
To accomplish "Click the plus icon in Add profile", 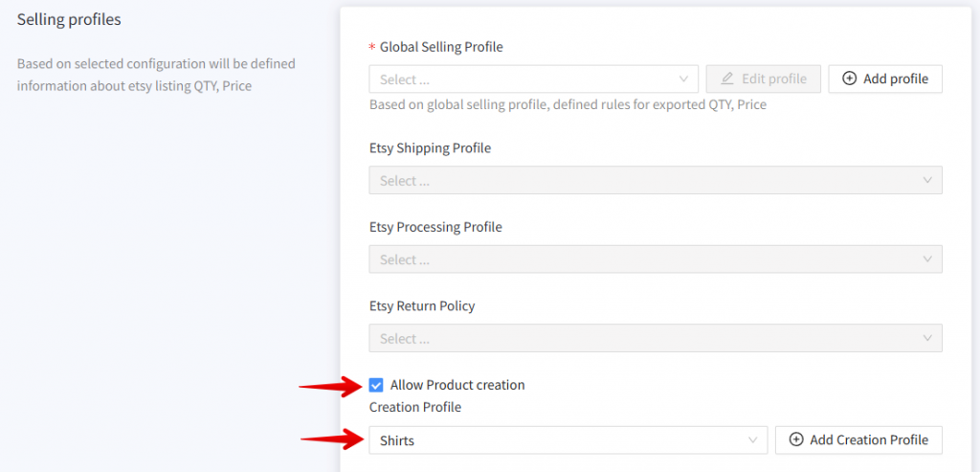I will [x=849, y=79].
